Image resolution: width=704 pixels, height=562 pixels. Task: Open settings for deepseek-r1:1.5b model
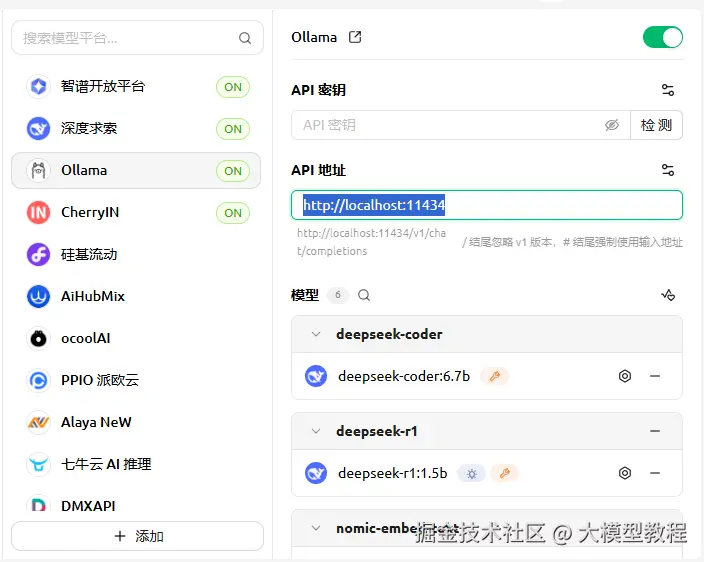[625, 473]
